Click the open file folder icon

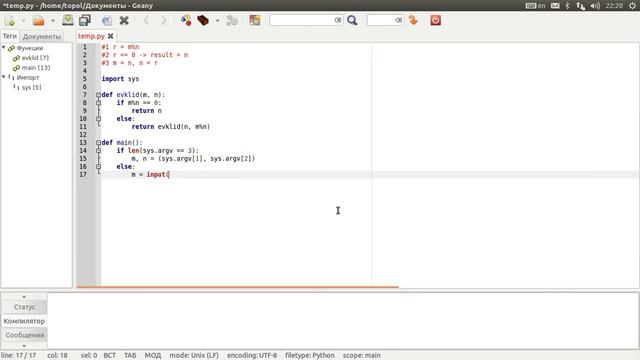[x=38, y=20]
